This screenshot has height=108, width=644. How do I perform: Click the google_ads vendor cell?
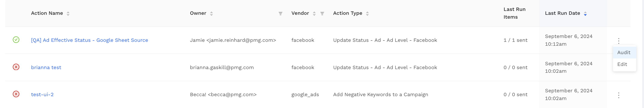(305, 95)
